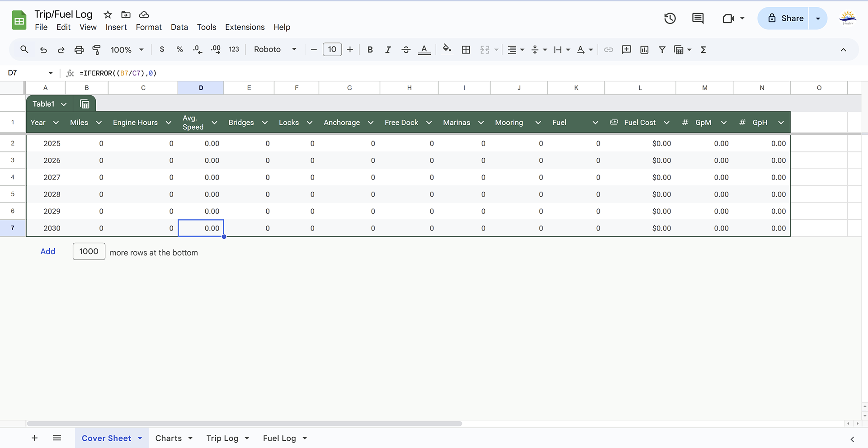The image size is (868, 448).
Task: Switch to the Fuel Log tab
Action: [x=279, y=438]
